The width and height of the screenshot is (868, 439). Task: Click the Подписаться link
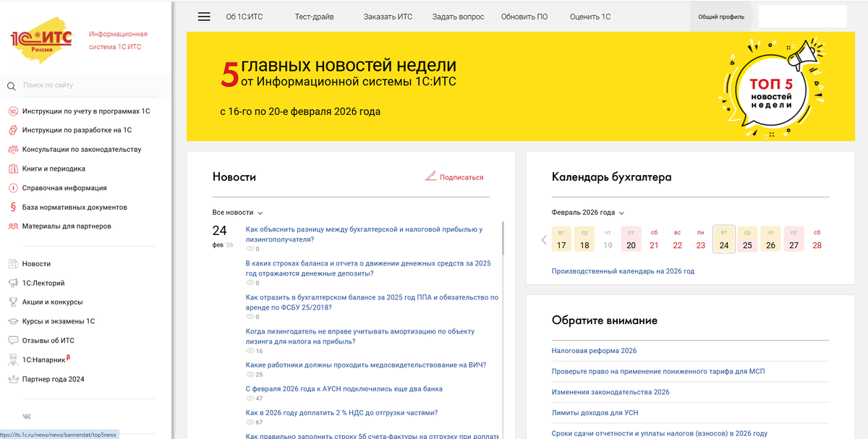pos(461,177)
